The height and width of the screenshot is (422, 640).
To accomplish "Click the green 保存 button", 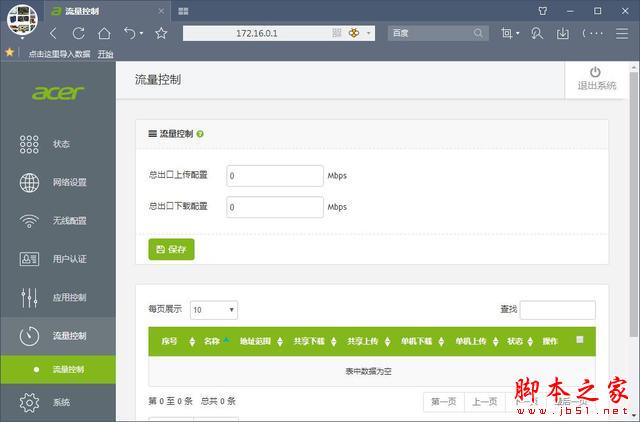I will coord(171,249).
